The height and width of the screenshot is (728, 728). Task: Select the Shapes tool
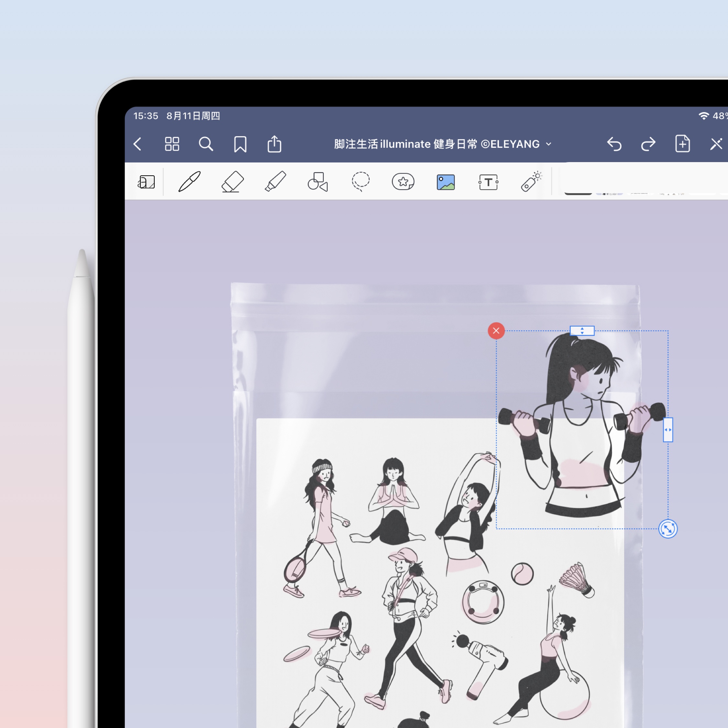(x=318, y=182)
